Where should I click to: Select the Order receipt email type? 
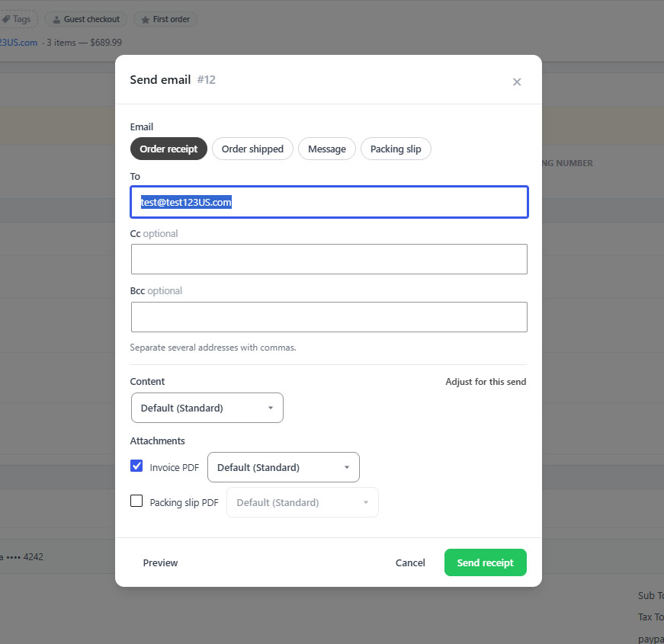pos(168,149)
